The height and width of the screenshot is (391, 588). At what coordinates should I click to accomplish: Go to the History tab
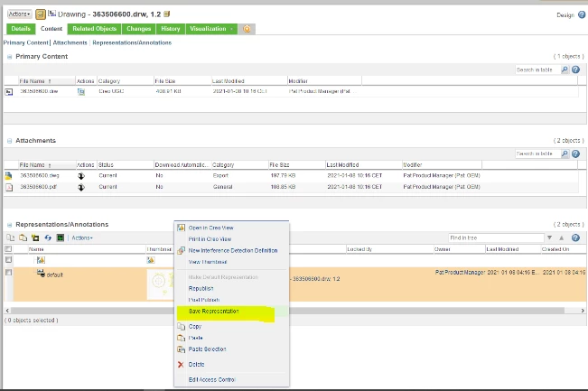(x=170, y=29)
